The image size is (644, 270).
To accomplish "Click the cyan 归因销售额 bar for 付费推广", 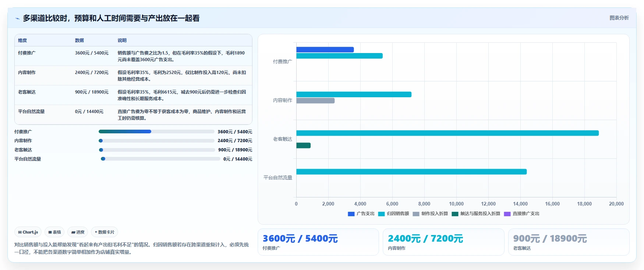I will click(x=339, y=56).
